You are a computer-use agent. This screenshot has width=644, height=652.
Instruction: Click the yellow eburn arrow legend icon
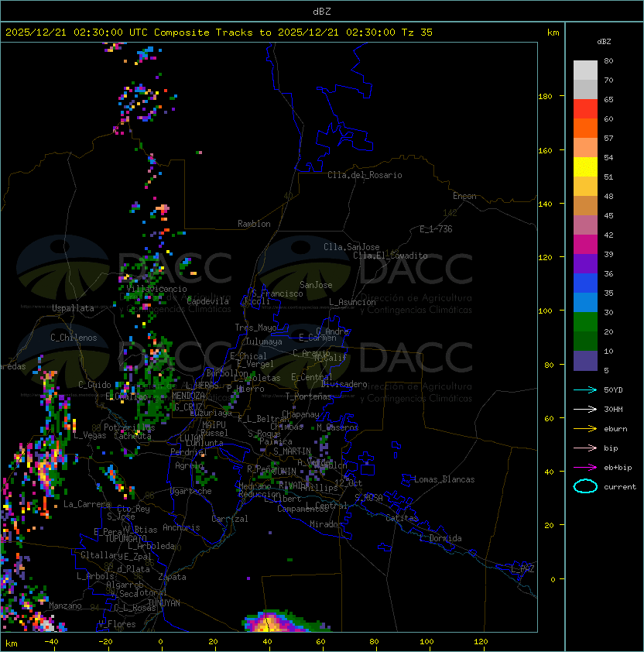[585, 429]
